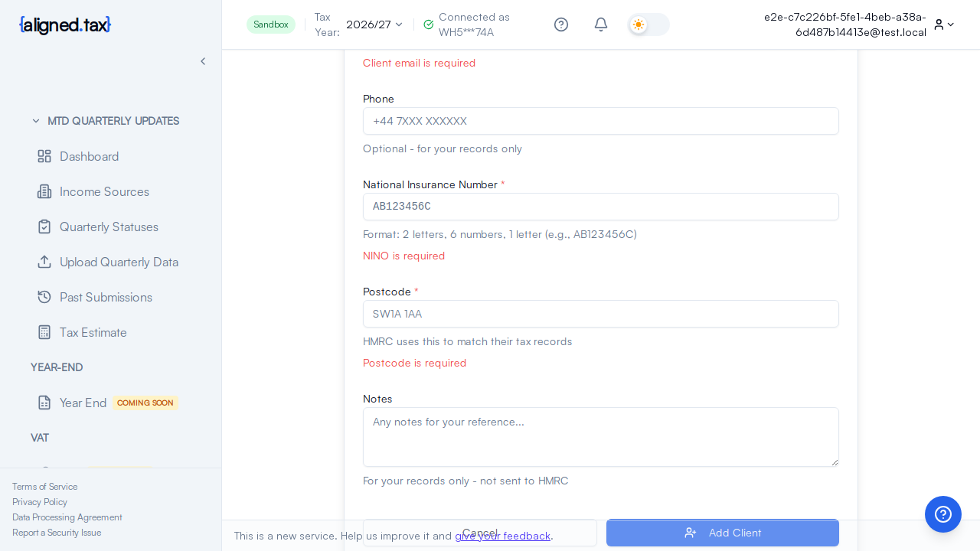Click the Quarterly Statuses checklist icon
Image resolution: width=980 pixels, height=551 pixels.
46,227
